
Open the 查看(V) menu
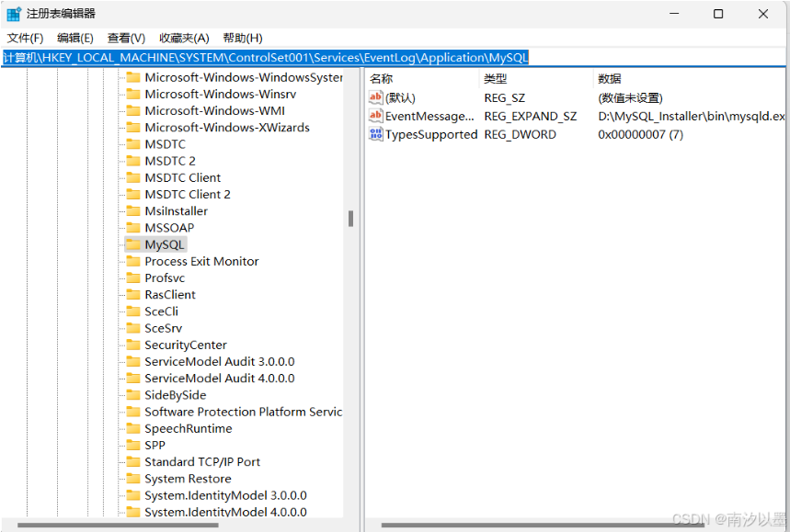pyautogui.click(x=126, y=38)
